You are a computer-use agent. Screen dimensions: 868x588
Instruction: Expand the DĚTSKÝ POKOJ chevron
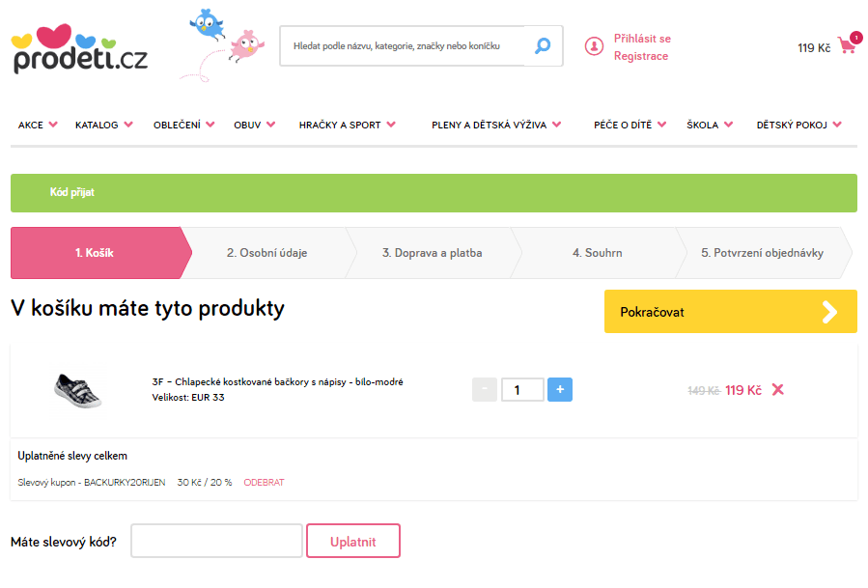click(837, 125)
